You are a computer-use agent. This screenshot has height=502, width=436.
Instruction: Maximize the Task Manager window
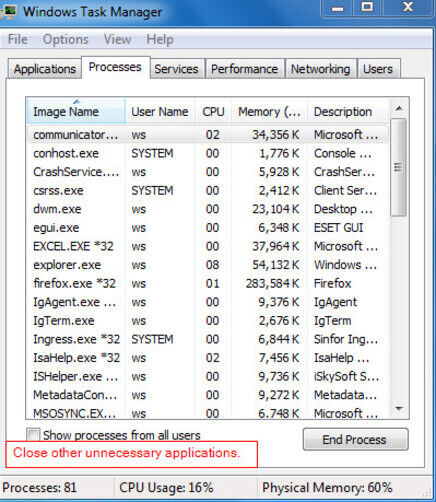point(368,7)
